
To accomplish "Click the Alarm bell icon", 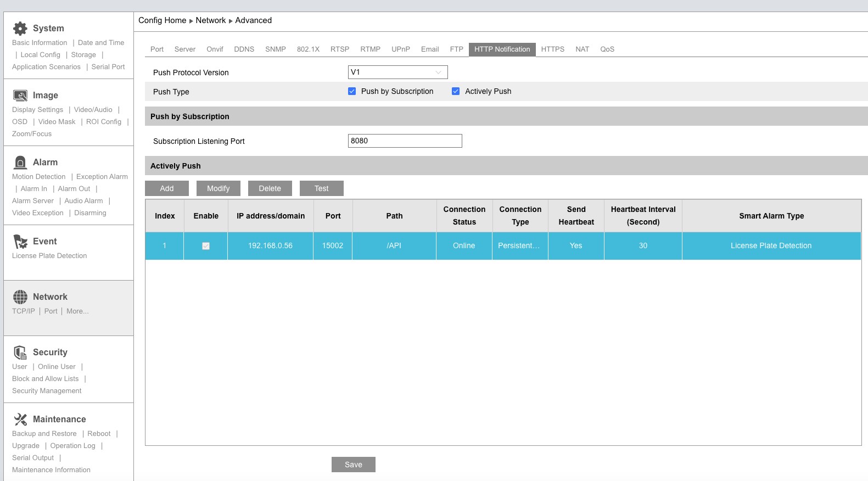I will 20,162.
